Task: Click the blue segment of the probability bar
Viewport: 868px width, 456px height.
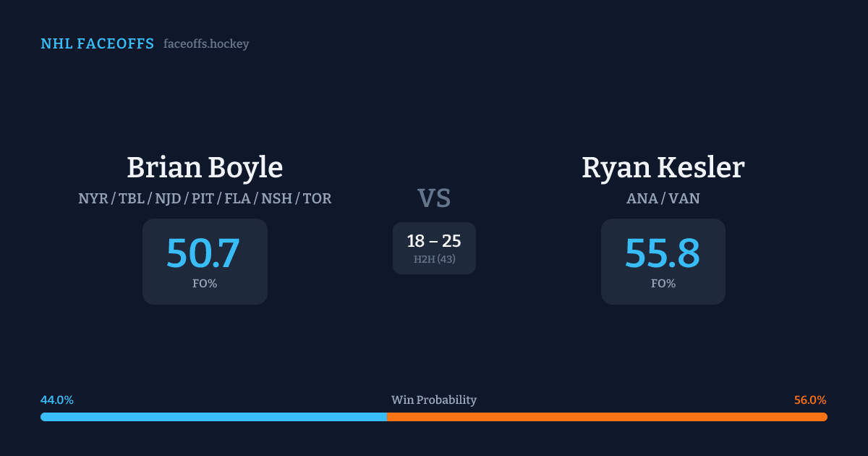Action: pos(213,417)
